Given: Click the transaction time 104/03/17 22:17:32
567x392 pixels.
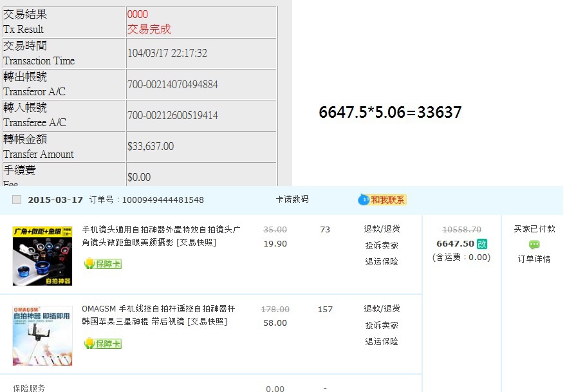Looking at the screenshot, I should click(167, 53).
